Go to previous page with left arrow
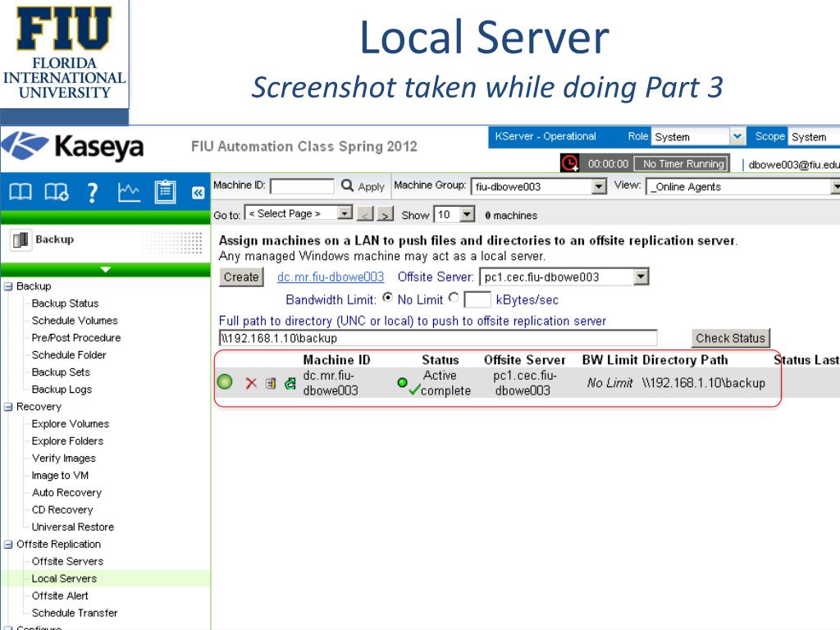840x630 pixels. point(365,214)
